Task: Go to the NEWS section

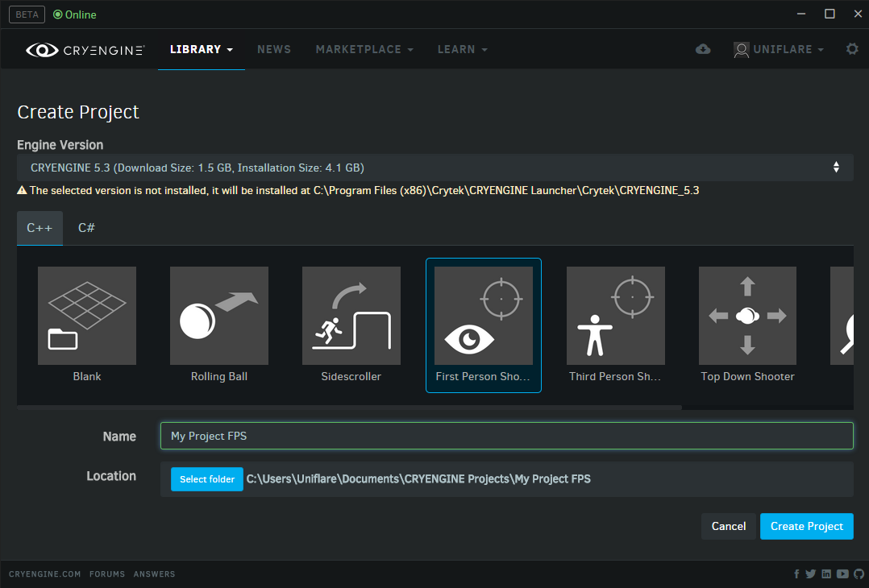Action: click(x=274, y=49)
